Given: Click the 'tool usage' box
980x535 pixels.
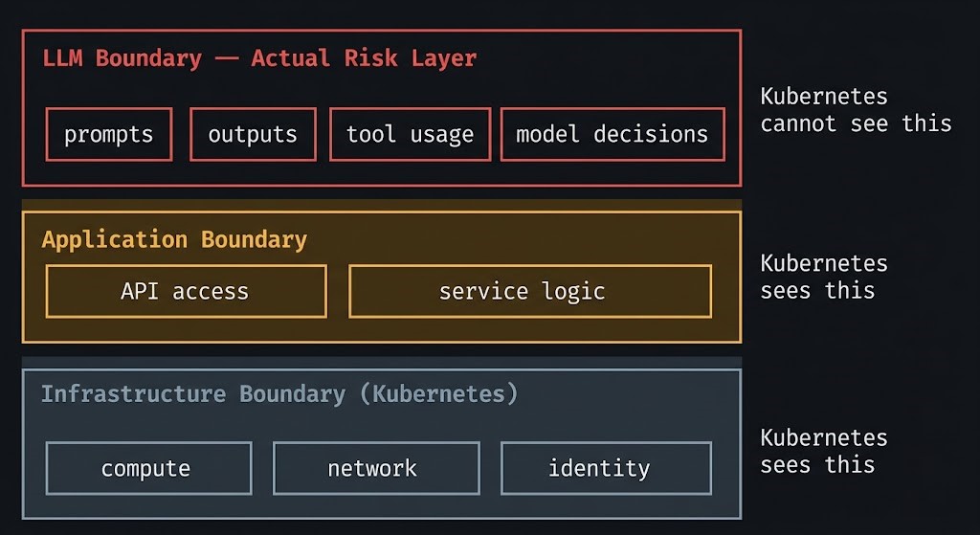Looking at the screenshot, I should pyautogui.click(x=410, y=134).
